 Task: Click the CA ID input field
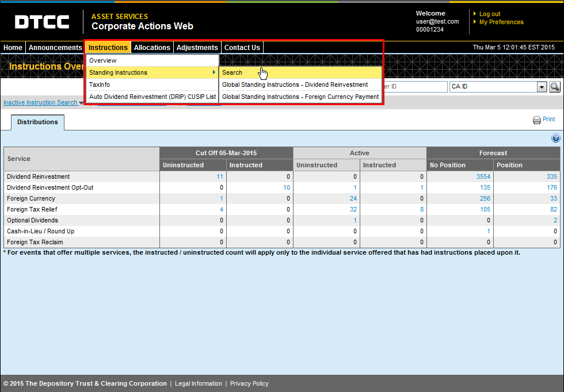[x=492, y=87]
